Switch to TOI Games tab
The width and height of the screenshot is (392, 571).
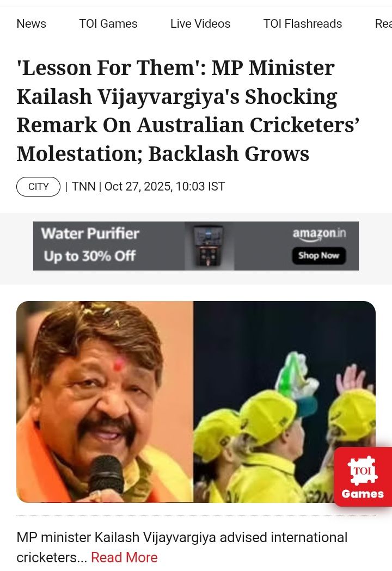click(x=108, y=23)
